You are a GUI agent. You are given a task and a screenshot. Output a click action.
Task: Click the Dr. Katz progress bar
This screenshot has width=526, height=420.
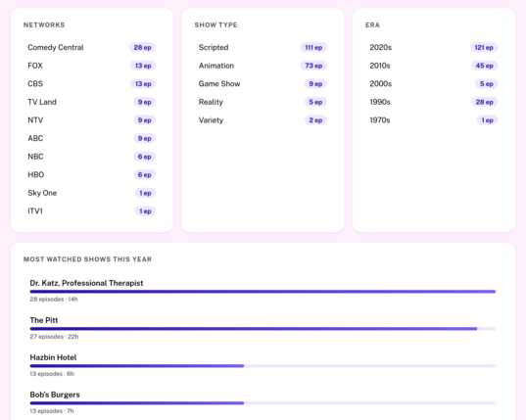pyautogui.click(x=263, y=292)
